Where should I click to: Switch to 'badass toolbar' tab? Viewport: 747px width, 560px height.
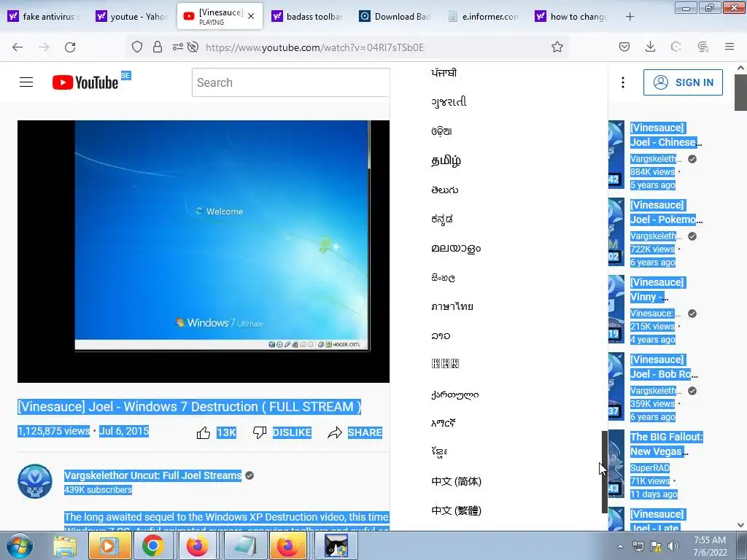pos(307,17)
